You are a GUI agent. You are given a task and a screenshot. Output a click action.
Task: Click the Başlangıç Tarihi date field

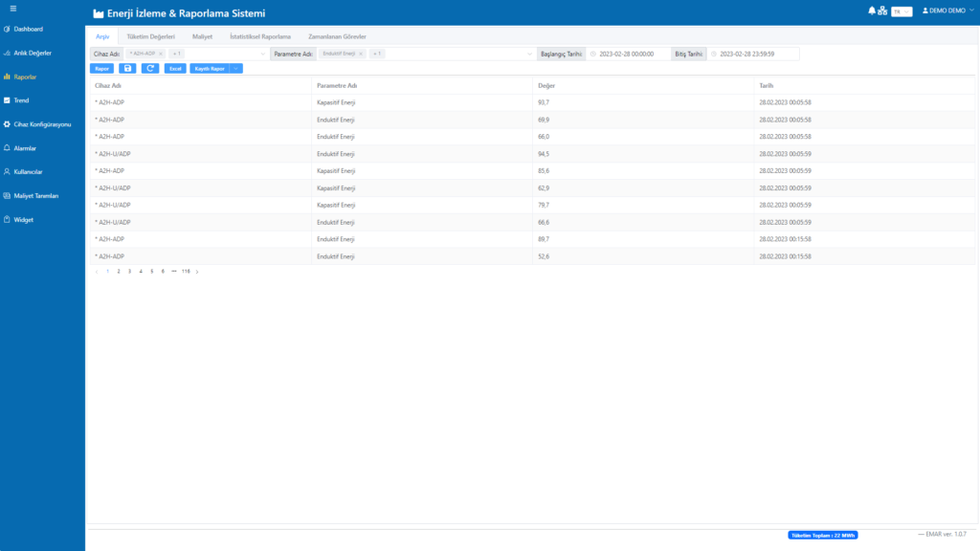coord(628,54)
